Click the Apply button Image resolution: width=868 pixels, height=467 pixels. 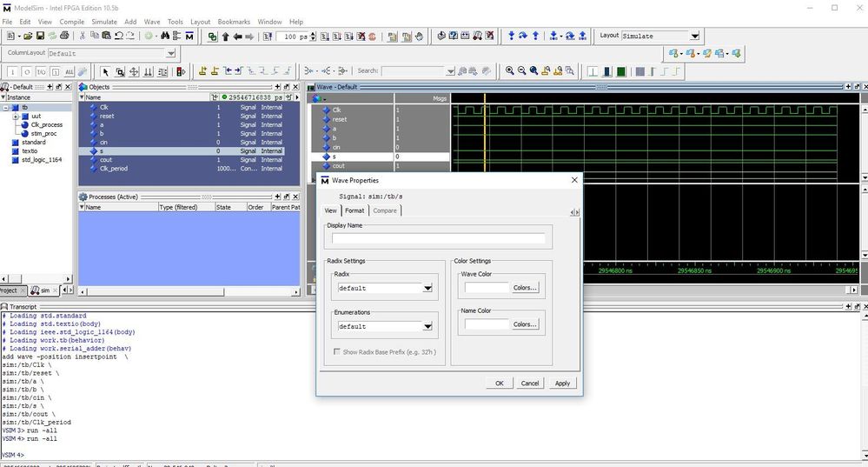tap(562, 383)
